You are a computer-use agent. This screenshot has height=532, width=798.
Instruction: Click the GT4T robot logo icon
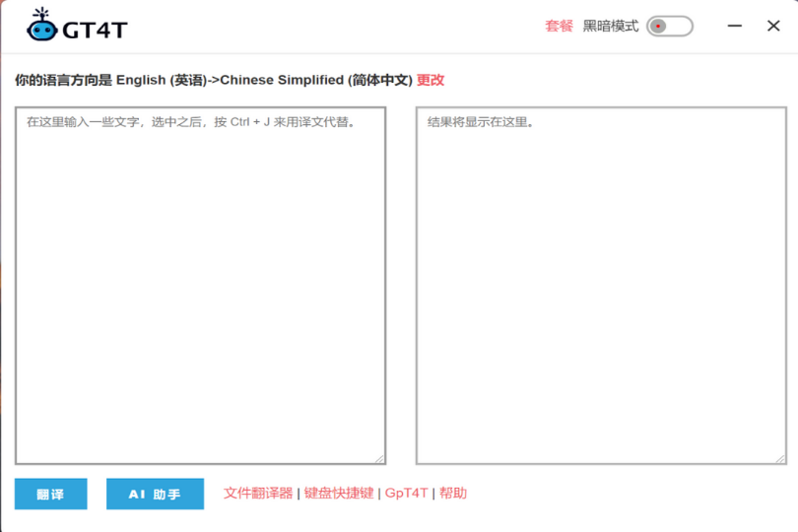coord(41,27)
